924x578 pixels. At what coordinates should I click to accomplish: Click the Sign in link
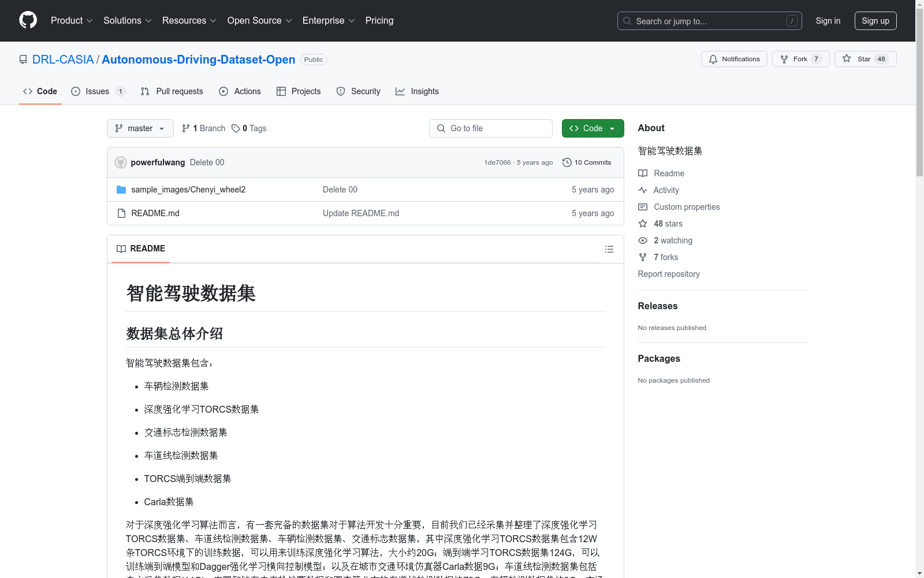(828, 21)
